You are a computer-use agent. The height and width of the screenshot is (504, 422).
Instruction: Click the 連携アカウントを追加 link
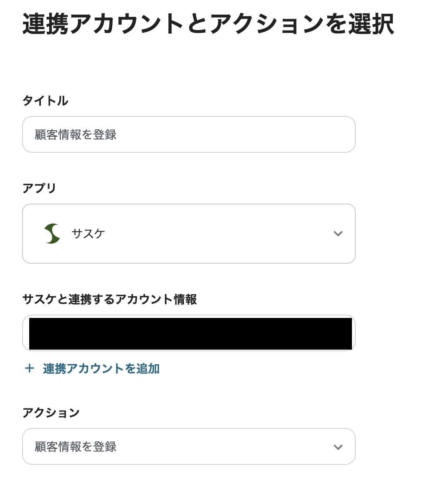pos(100,368)
